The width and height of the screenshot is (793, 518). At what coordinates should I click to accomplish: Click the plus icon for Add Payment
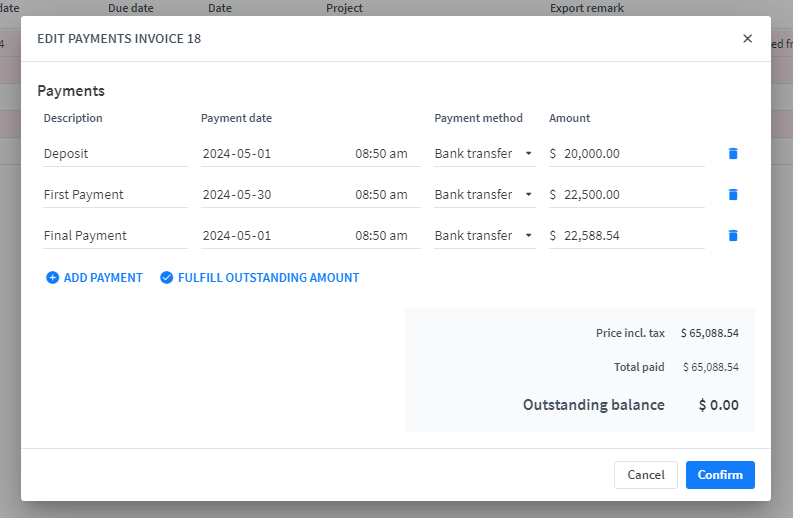point(53,278)
